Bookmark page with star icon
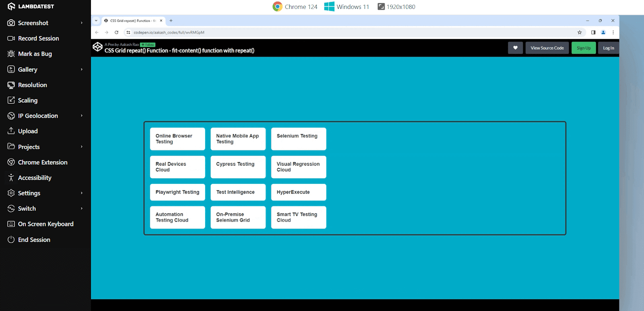This screenshot has height=311, width=644. coord(580,32)
